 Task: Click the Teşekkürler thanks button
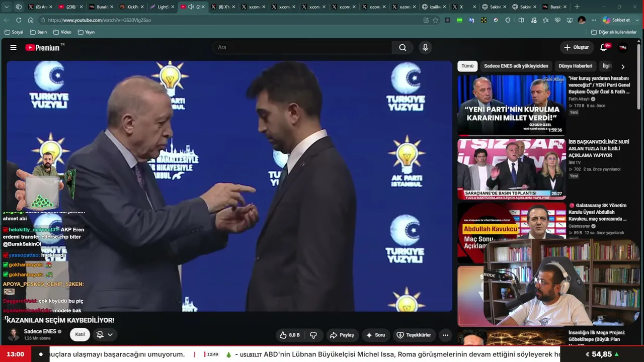[414, 335]
